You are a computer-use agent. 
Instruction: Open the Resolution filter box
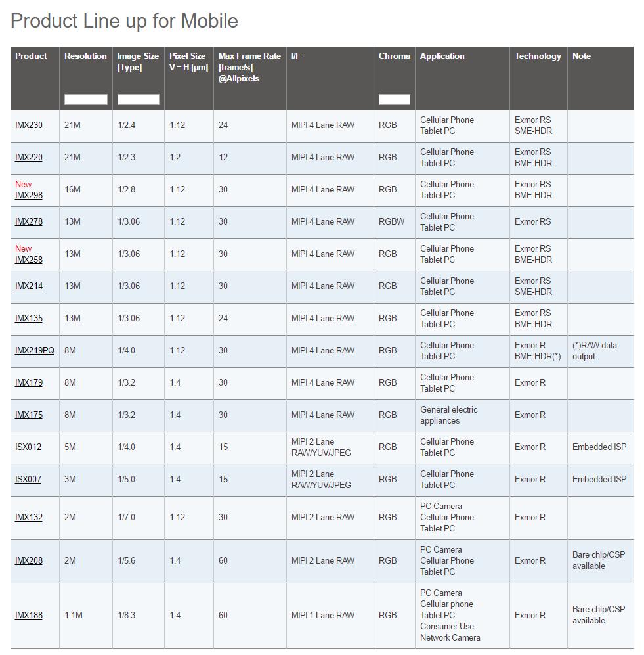(x=85, y=100)
